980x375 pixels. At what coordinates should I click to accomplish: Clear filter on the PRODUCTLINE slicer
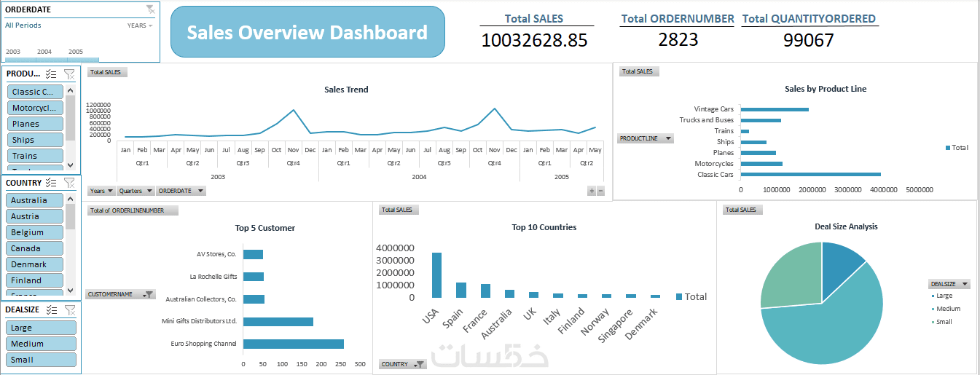pyautogui.click(x=69, y=74)
